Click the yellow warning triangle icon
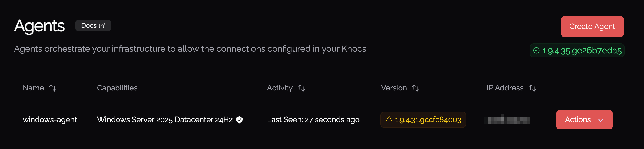 pyautogui.click(x=389, y=119)
